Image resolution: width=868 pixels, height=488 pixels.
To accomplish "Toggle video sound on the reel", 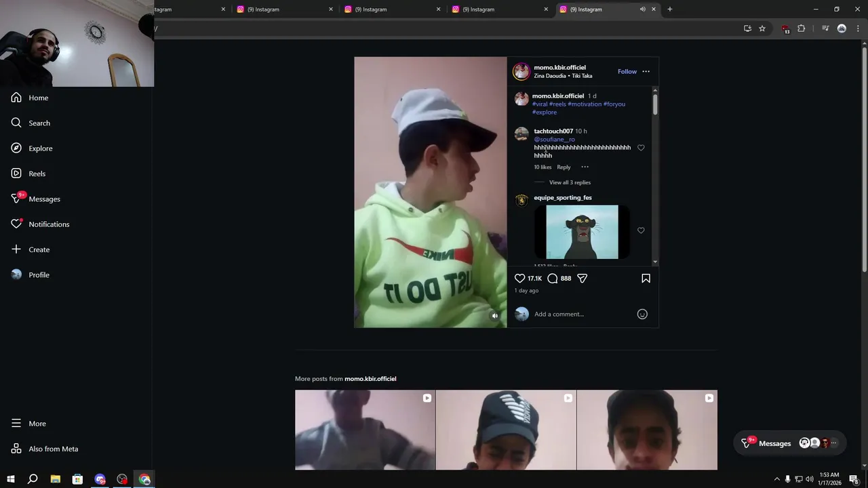I will tap(494, 315).
